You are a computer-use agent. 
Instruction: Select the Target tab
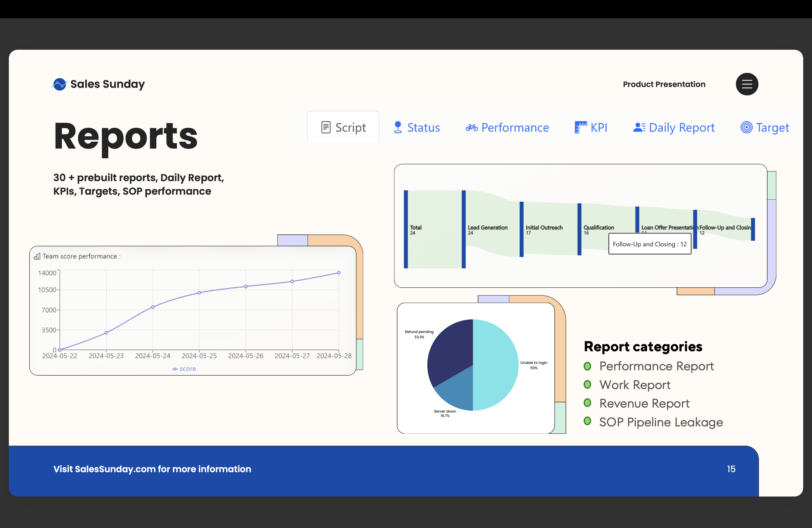coord(764,128)
